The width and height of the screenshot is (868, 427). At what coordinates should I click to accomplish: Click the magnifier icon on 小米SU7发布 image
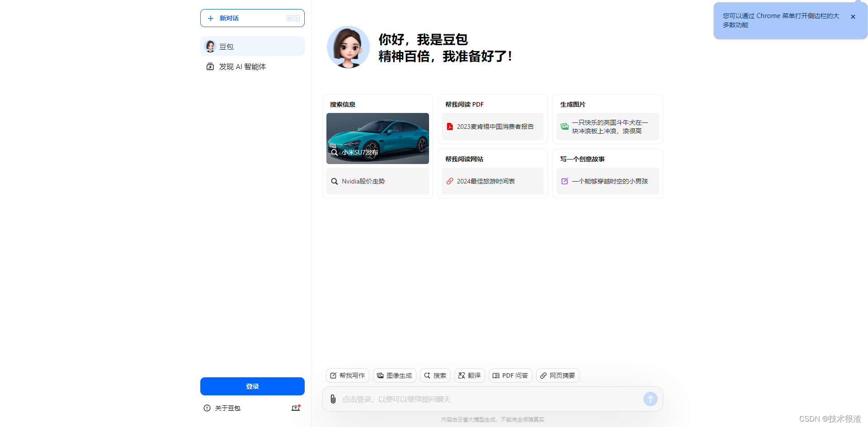tap(335, 152)
